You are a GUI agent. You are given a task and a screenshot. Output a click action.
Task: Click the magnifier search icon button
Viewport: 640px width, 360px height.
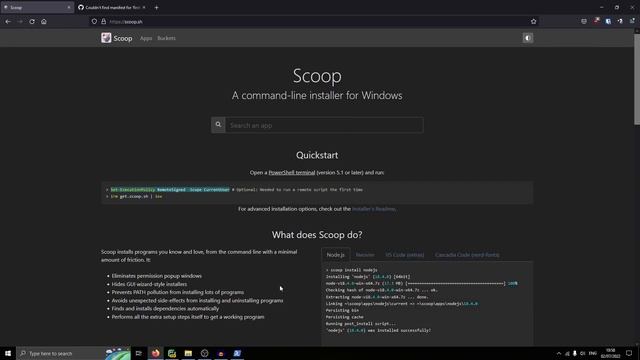[218, 125]
